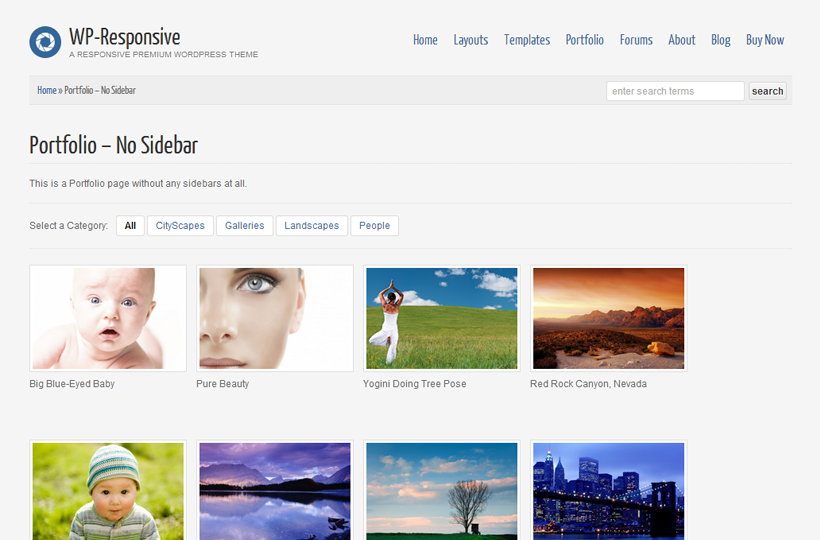Image resolution: width=820 pixels, height=540 pixels.
Task: Open the Templates menu item
Action: 527,40
